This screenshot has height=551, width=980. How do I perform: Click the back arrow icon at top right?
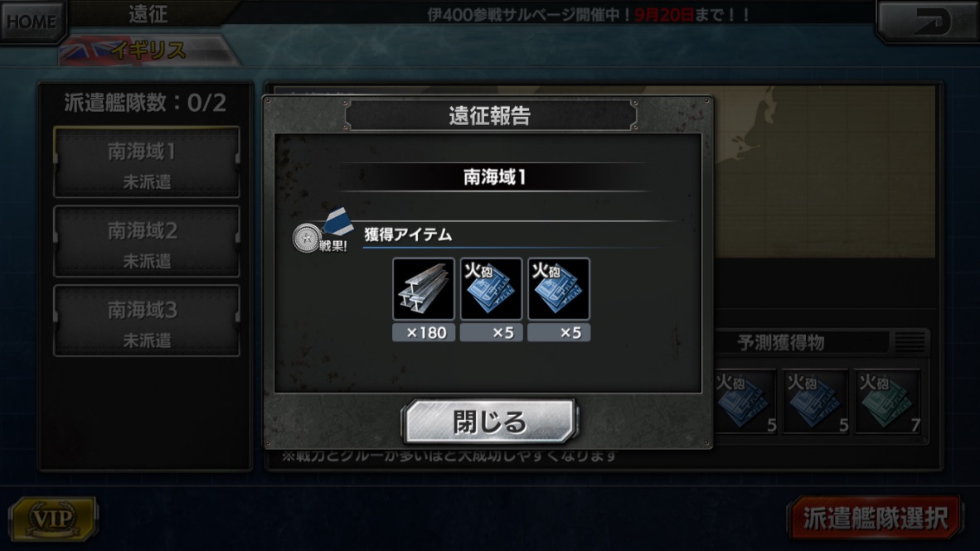[x=928, y=22]
